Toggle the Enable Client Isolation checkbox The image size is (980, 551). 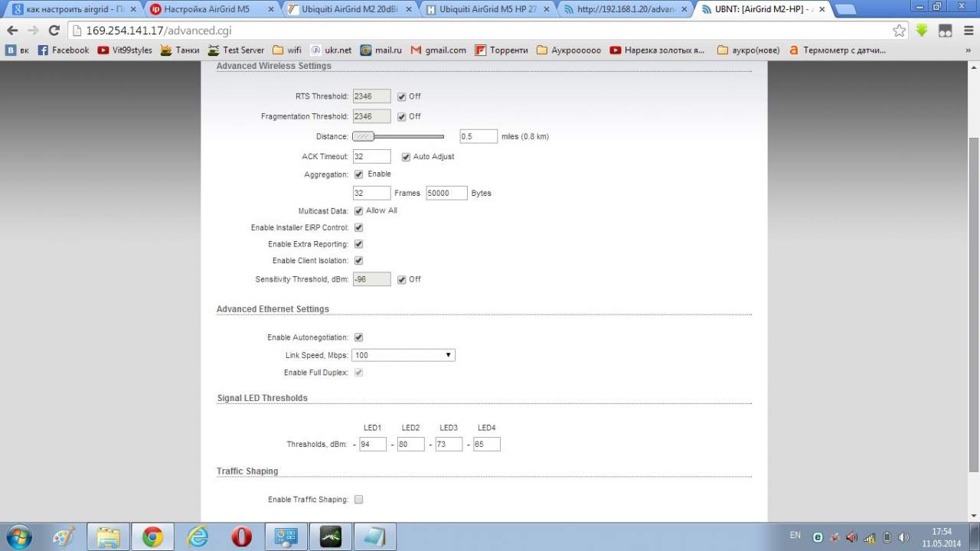[x=359, y=261]
